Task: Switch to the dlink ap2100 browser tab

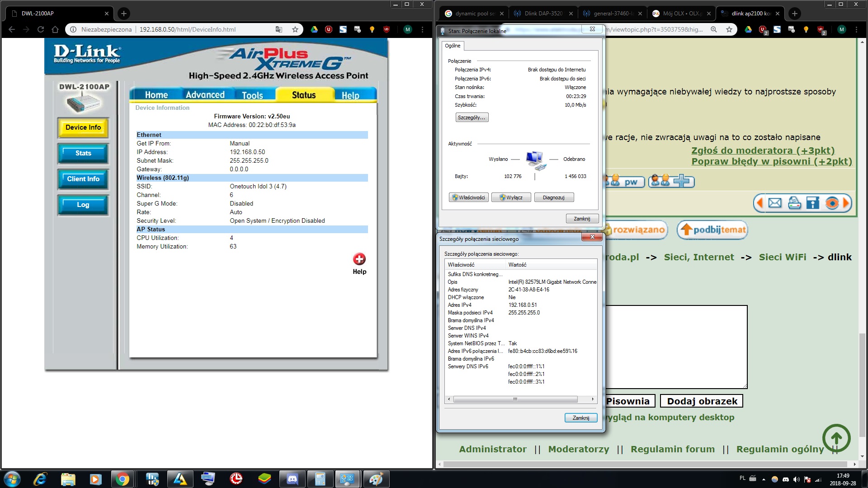Action: 750,14
